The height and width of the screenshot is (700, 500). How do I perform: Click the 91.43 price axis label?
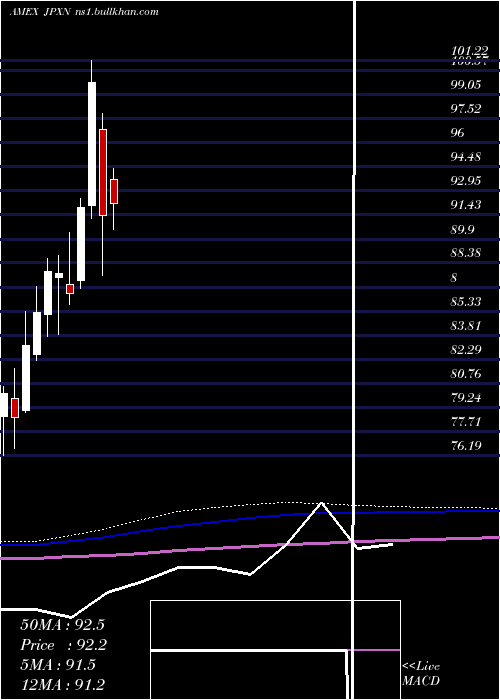(466, 205)
